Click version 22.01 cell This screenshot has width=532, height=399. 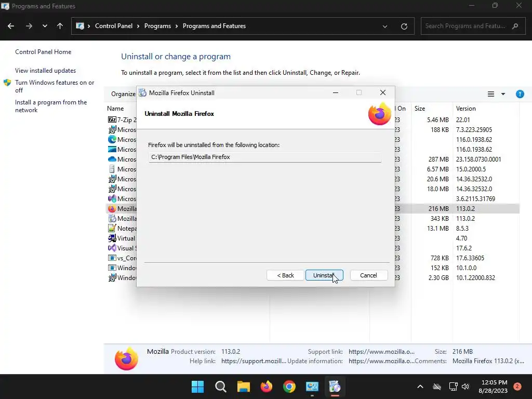[x=463, y=120]
